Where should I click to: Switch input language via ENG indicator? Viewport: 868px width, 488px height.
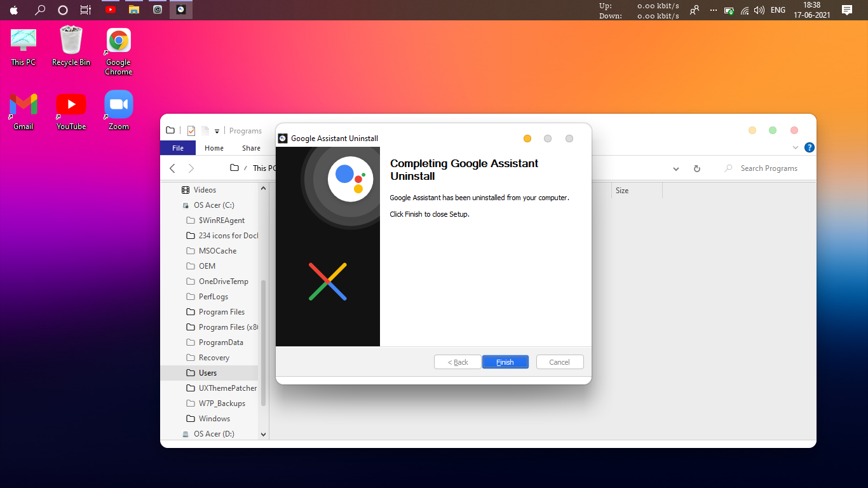[777, 10]
